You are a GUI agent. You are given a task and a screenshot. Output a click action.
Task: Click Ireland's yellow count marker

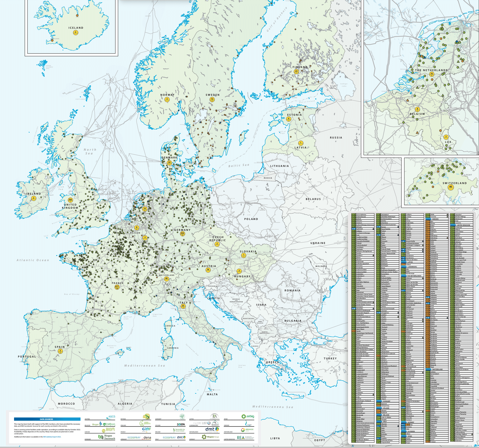[x=34, y=198]
